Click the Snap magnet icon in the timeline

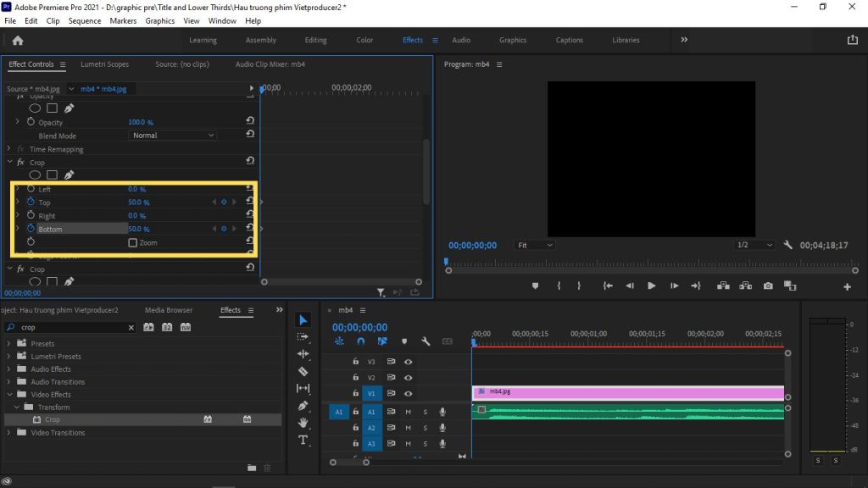click(x=361, y=341)
